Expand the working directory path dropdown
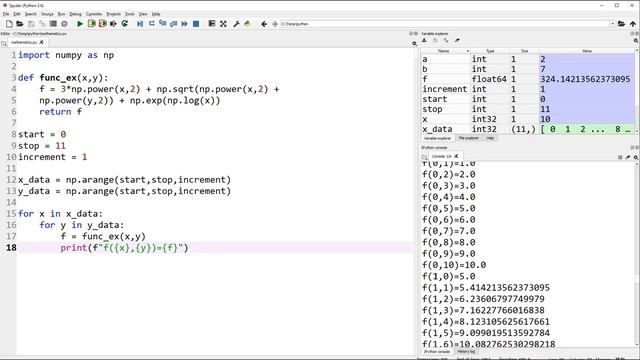 point(613,24)
